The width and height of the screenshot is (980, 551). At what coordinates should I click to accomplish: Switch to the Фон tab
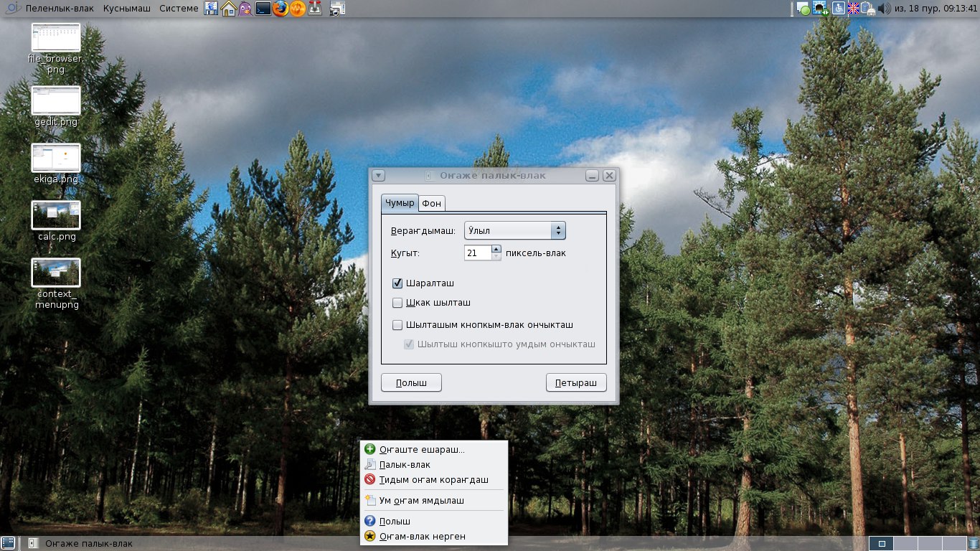click(431, 204)
